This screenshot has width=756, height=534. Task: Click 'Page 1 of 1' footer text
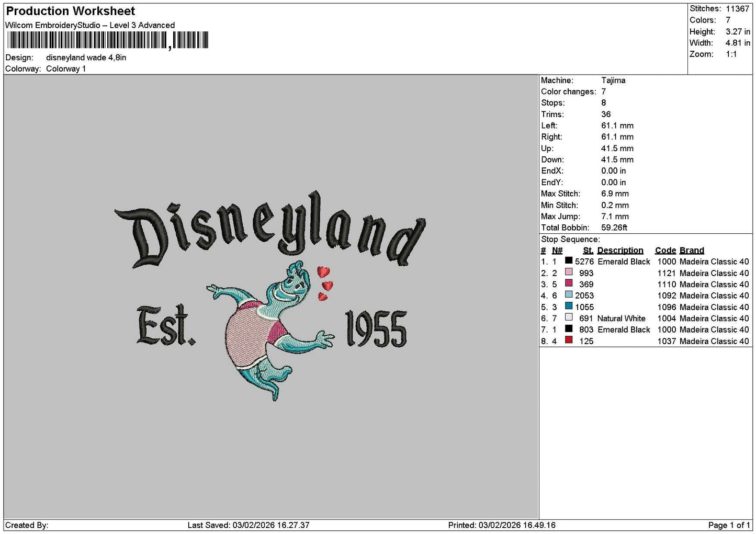[729, 525]
